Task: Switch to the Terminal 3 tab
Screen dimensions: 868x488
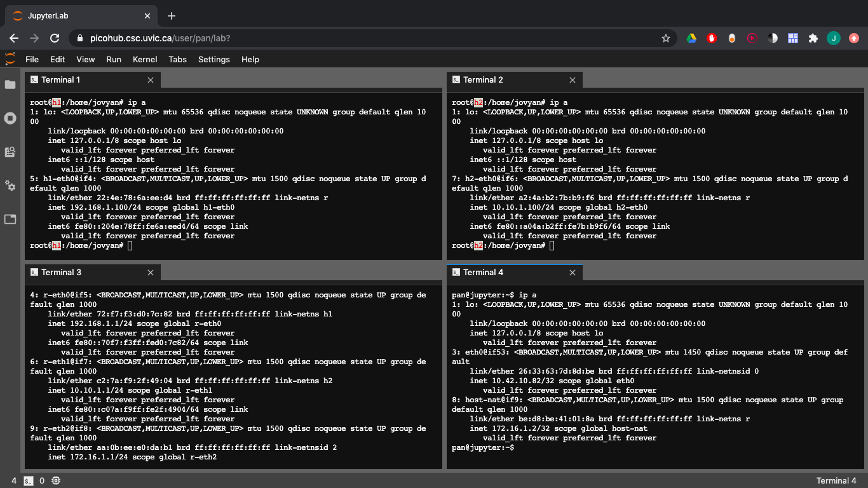Action: pos(60,273)
